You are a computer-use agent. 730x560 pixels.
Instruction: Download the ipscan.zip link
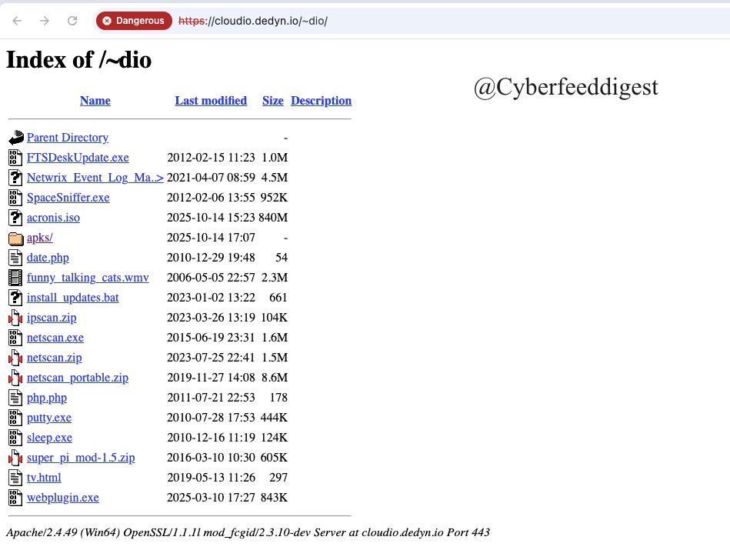click(52, 318)
